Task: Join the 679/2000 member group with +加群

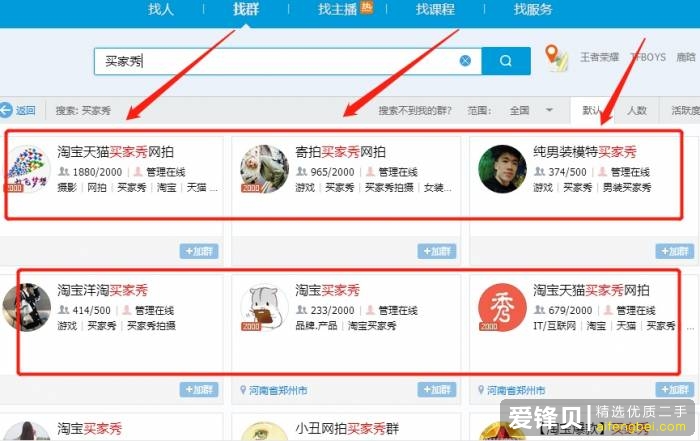Action: pyautogui.click(x=675, y=390)
